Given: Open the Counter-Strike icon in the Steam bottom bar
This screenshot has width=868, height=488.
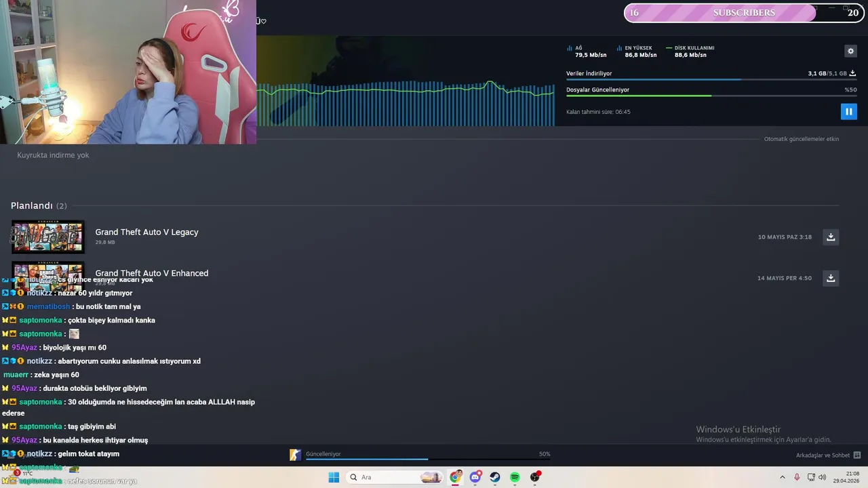Looking at the screenshot, I should point(295,455).
